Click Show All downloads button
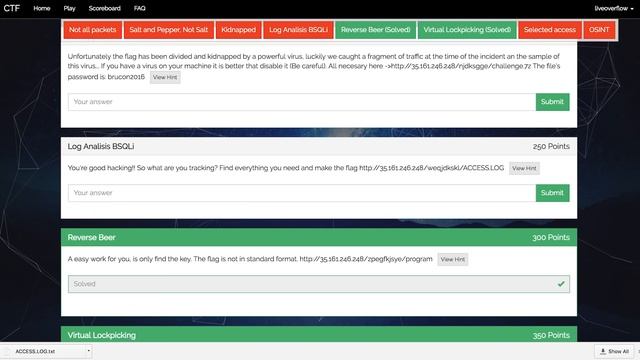The image size is (640, 360). (x=614, y=351)
